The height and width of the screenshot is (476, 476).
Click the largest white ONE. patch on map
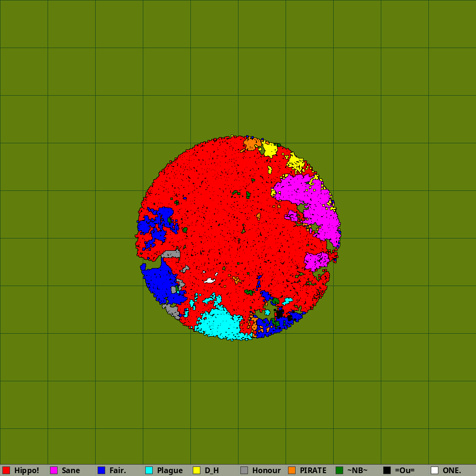209,280
